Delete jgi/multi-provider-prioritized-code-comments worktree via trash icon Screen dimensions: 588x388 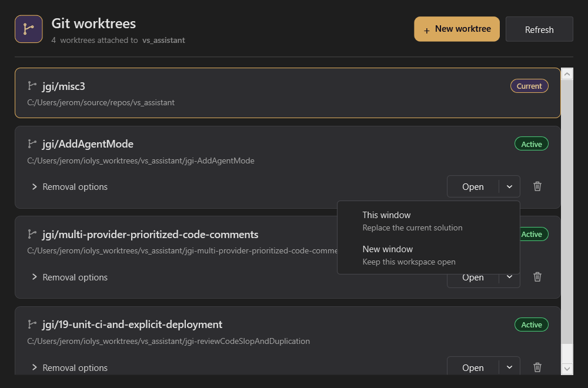(537, 277)
